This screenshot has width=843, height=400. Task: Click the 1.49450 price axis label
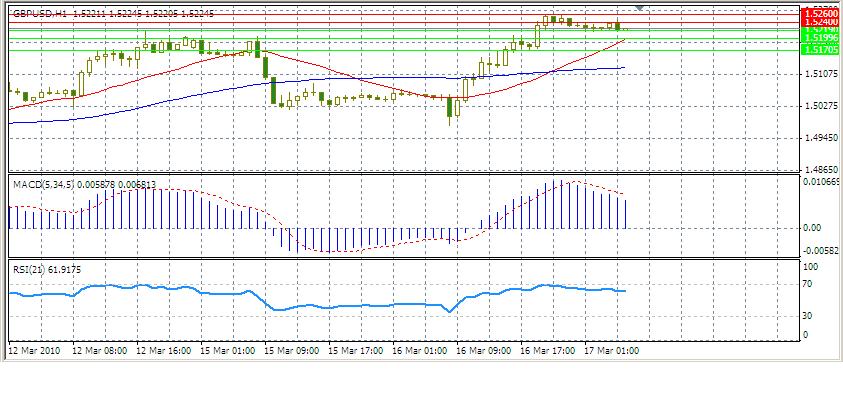coord(819,138)
